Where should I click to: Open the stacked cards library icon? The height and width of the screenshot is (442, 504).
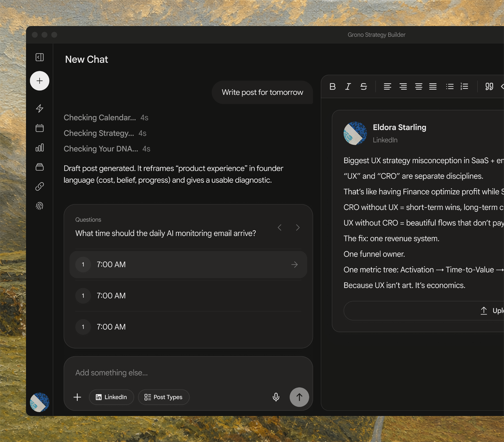40,167
